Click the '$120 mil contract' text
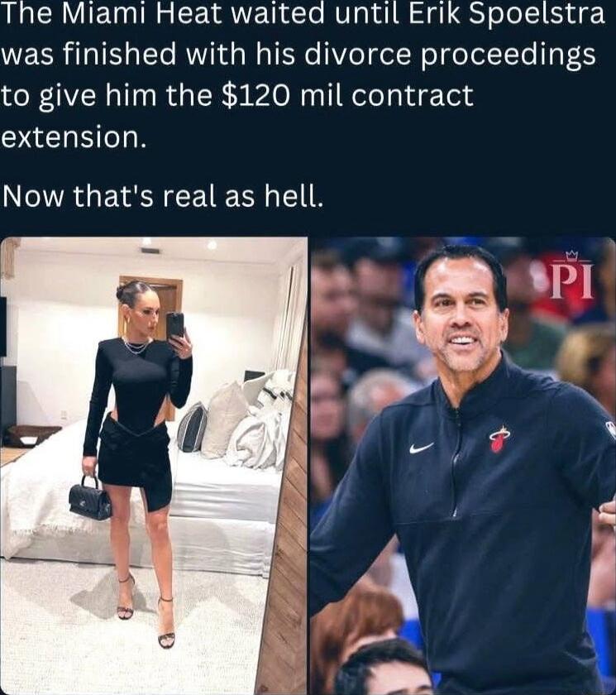616x695 pixels. coord(346,95)
